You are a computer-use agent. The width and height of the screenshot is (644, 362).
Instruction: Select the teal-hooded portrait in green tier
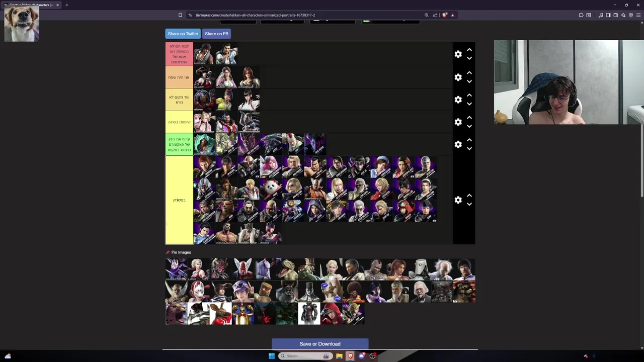[204, 144]
